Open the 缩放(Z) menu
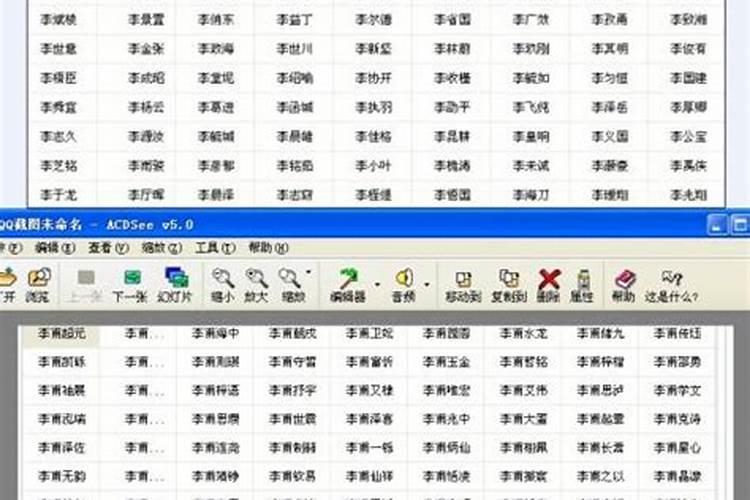Screen dimensions: 750x500 point(162,248)
